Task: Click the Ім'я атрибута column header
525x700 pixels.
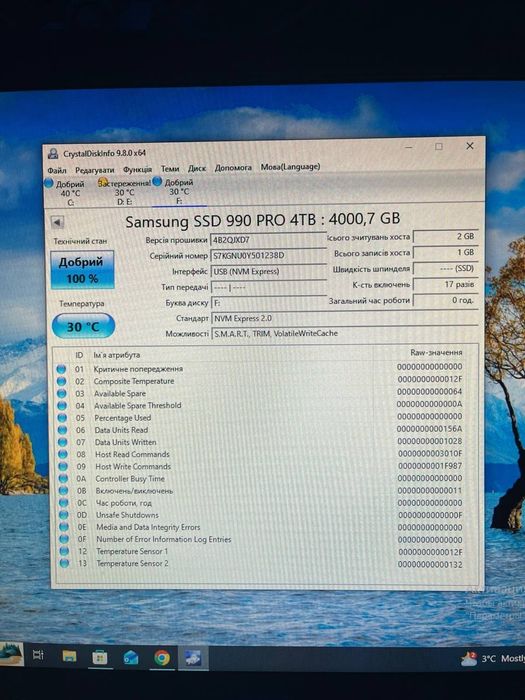Action: tap(117, 355)
